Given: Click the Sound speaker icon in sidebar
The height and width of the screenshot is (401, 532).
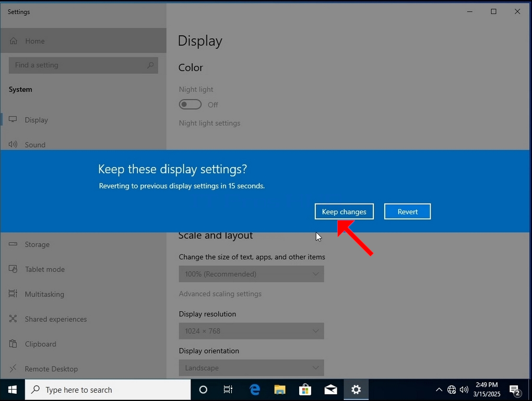Looking at the screenshot, I should (x=13, y=145).
